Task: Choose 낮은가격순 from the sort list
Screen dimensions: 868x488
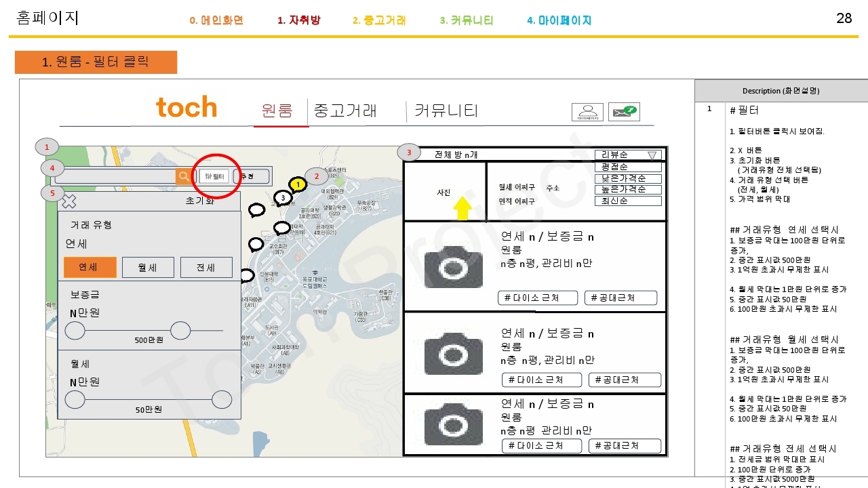Action: (628, 178)
